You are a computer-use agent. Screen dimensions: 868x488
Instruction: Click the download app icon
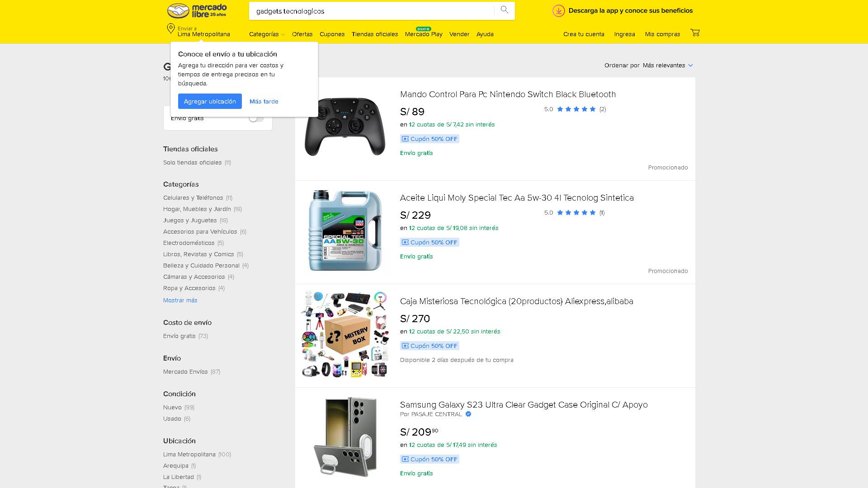559,11
